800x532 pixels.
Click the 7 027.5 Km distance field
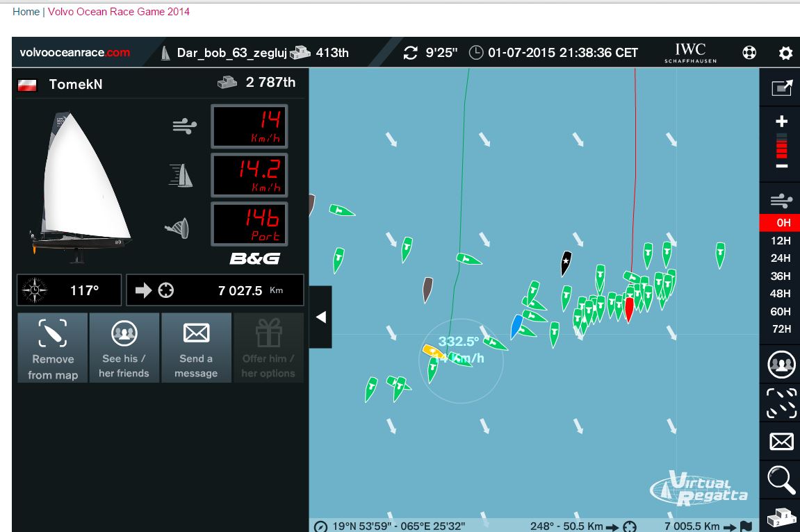[x=215, y=290]
